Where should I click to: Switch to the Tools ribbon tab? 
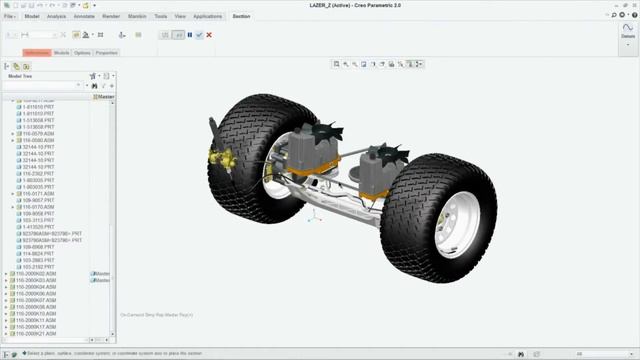click(x=160, y=16)
